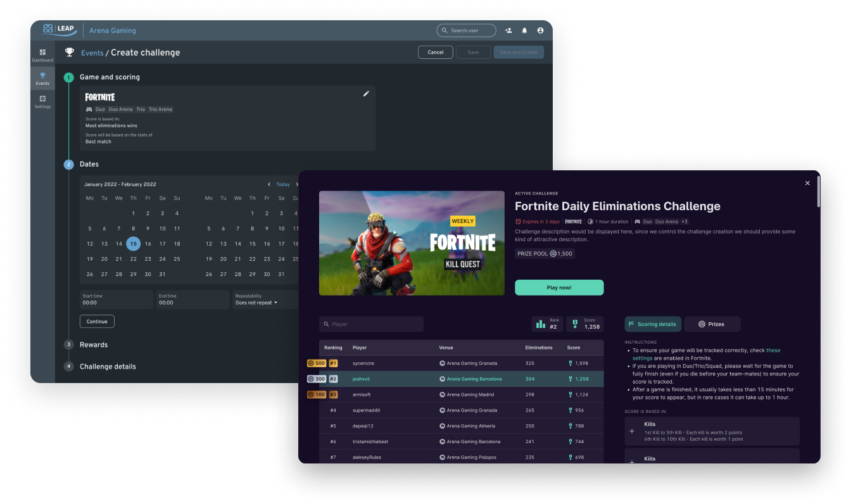Click the End time field
The height and width of the screenshot is (504, 851).
(193, 299)
